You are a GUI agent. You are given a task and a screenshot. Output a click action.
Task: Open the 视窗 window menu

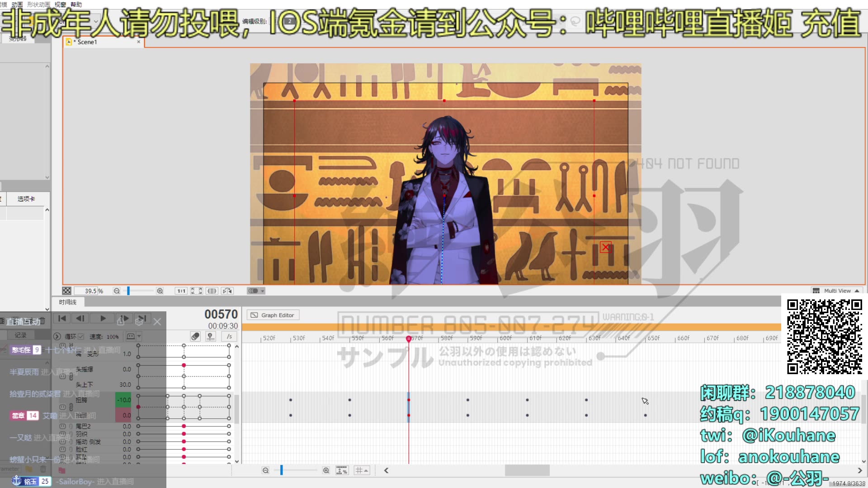tap(60, 5)
